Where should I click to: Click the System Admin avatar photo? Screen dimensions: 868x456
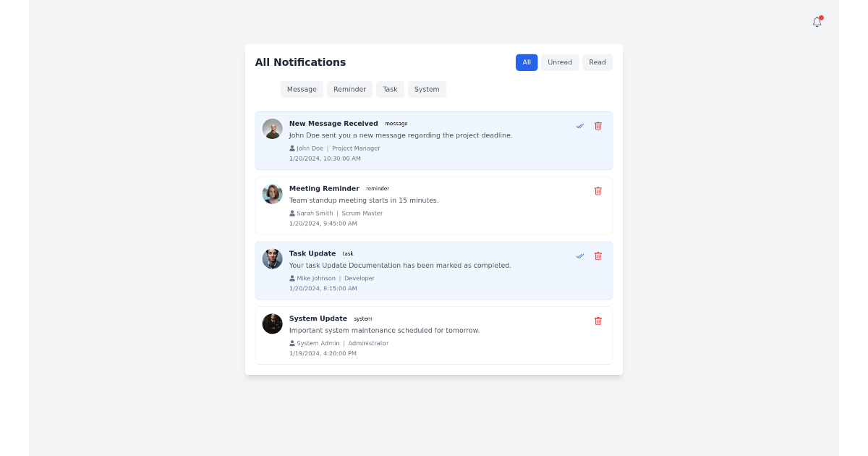click(x=272, y=324)
